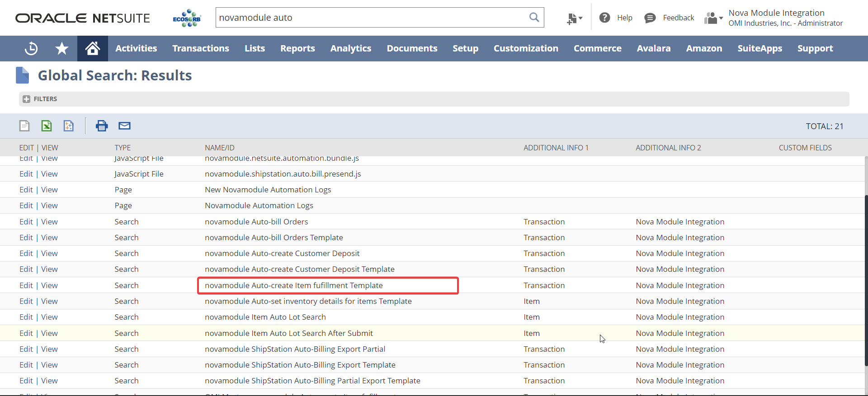Open the SuiteApps menu
The image size is (868, 396).
pyautogui.click(x=760, y=48)
